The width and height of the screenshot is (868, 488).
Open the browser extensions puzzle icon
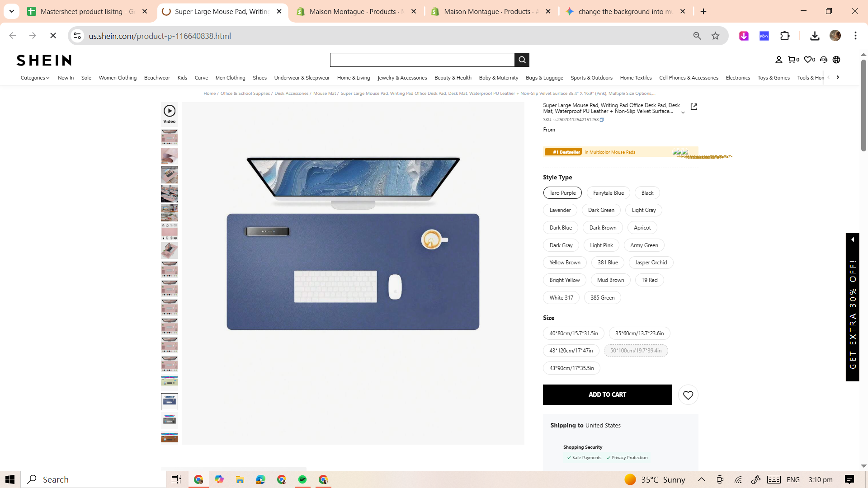click(x=785, y=36)
